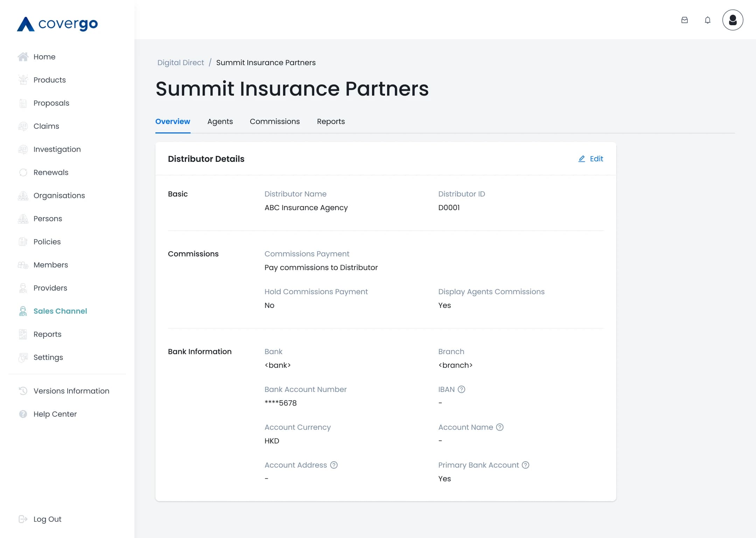Click the Reports sidebar icon
Viewport: 756px width, 538px height.
pyautogui.click(x=23, y=334)
